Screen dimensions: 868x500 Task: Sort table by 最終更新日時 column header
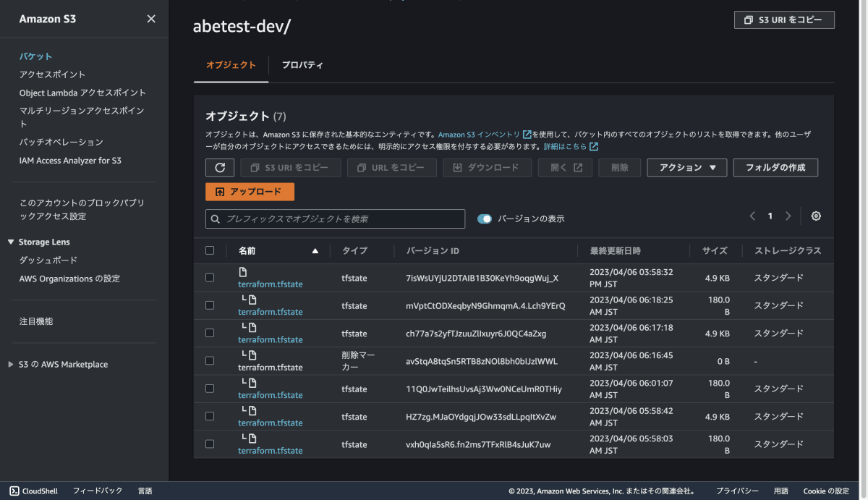[616, 251]
